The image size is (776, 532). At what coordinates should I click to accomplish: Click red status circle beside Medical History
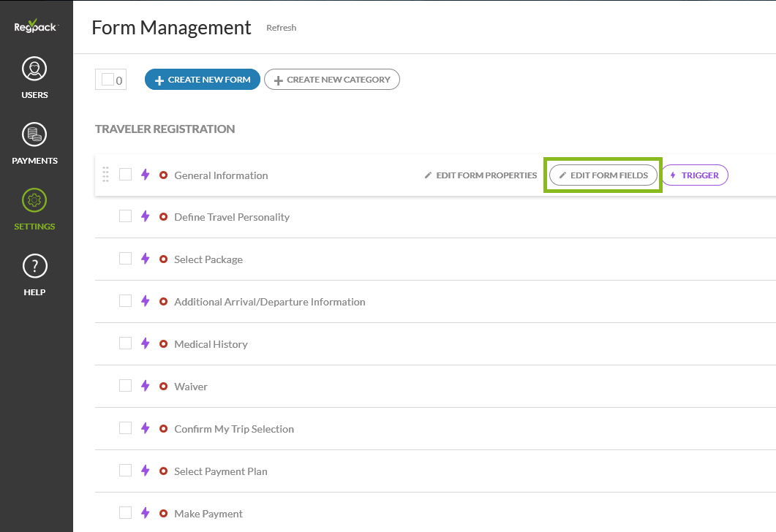[164, 344]
